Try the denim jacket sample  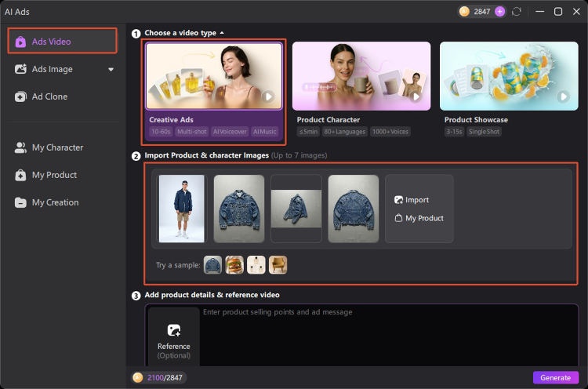coord(212,265)
